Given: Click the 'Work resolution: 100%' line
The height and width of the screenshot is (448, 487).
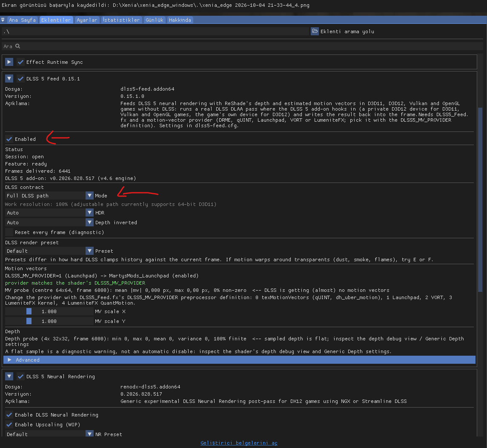Looking at the screenshot, I should 111,204.
